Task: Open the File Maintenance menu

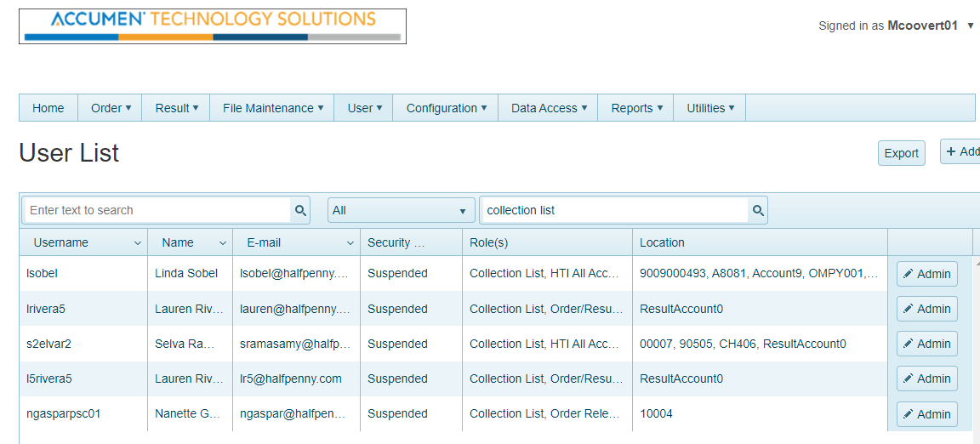Action: coord(272,108)
